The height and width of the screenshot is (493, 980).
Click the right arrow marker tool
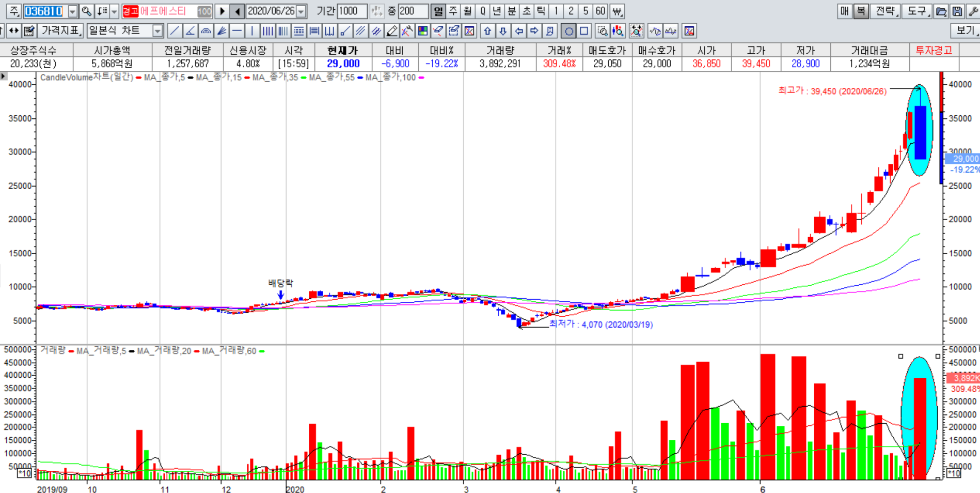click(x=534, y=31)
